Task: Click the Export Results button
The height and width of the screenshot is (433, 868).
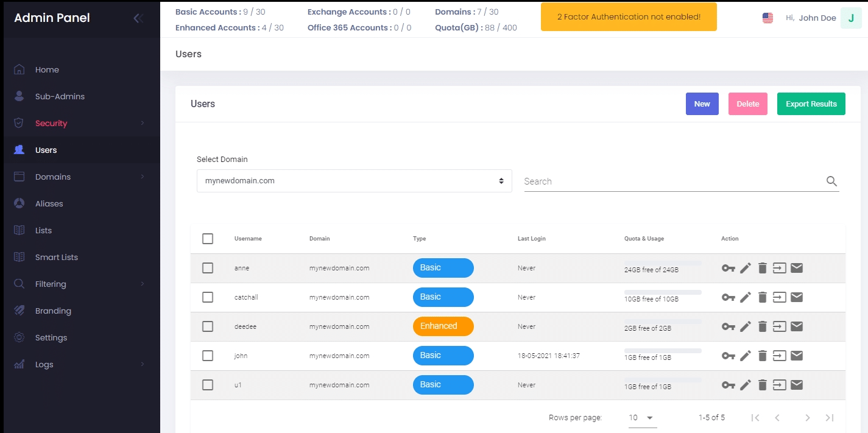Action: (811, 104)
